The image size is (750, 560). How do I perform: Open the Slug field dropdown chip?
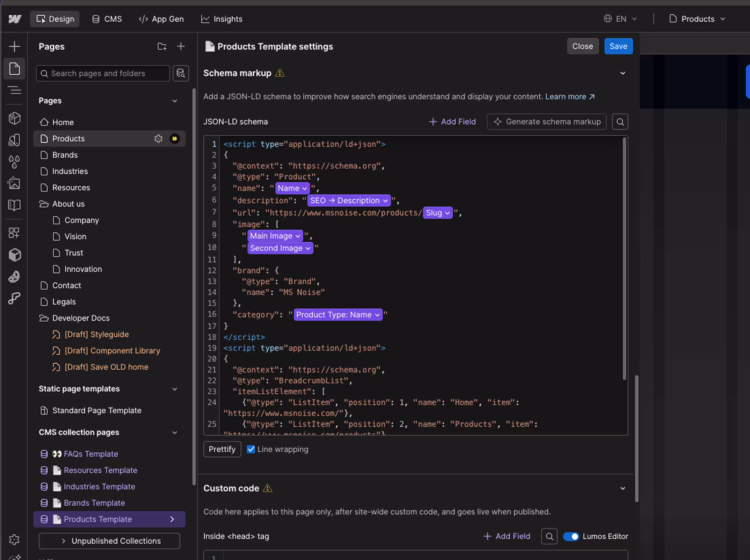438,213
